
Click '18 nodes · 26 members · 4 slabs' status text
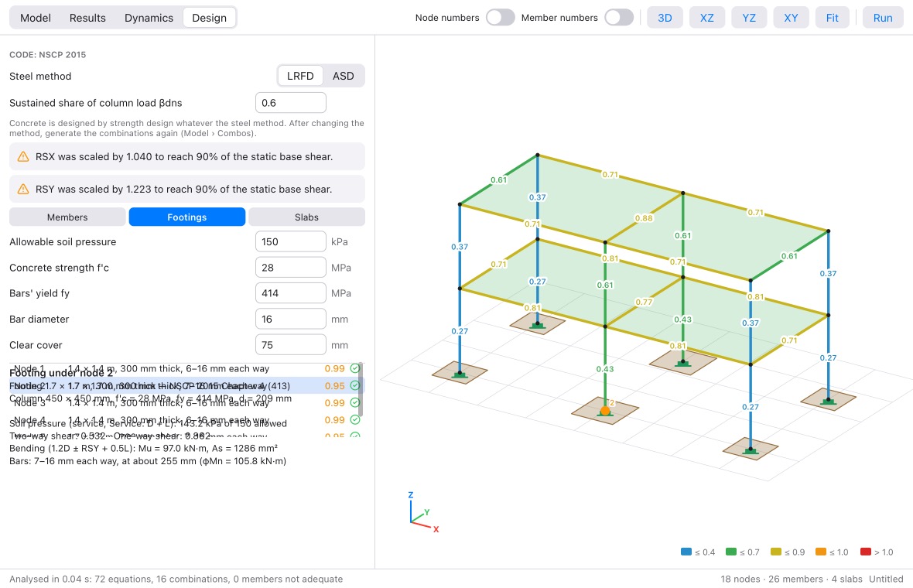click(792, 579)
